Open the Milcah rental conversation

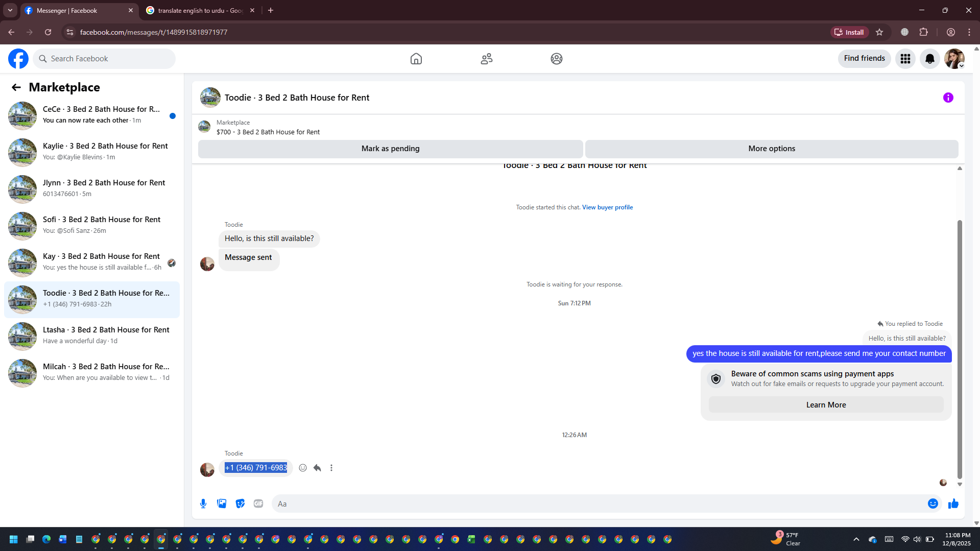(x=92, y=373)
